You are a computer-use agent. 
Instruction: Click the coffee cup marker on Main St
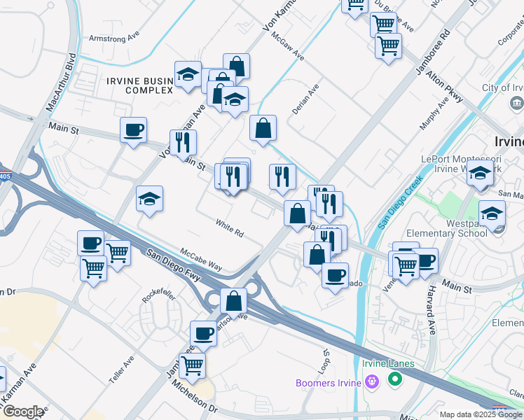click(x=133, y=129)
